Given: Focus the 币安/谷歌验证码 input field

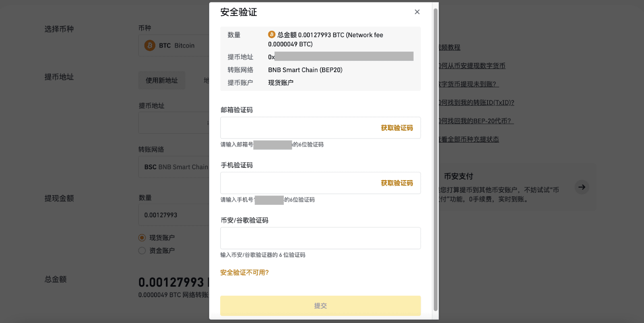Looking at the screenshot, I should 320,238.
